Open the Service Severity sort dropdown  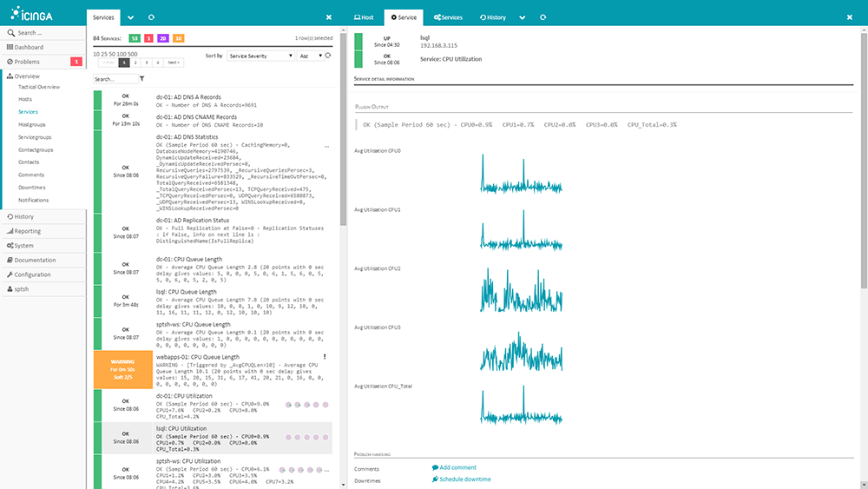260,56
